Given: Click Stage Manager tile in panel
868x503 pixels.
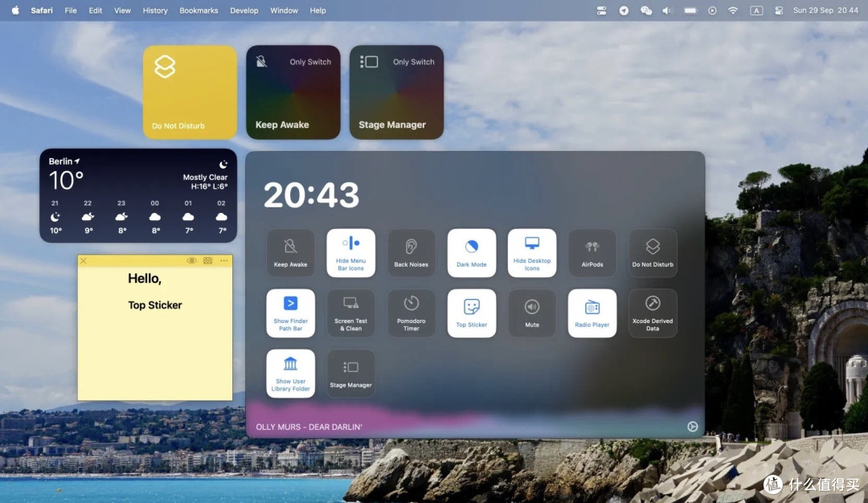Looking at the screenshot, I should tap(350, 374).
